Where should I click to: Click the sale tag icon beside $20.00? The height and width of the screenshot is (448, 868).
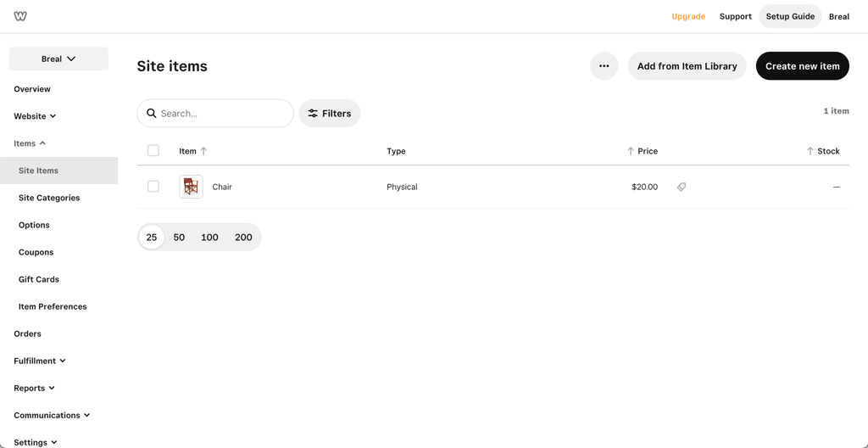click(682, 187)
